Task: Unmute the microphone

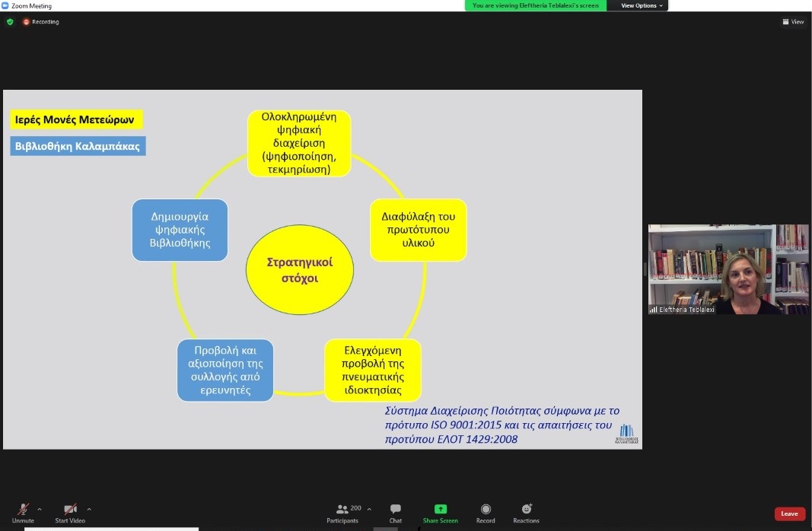Action: tap(23, 511)
